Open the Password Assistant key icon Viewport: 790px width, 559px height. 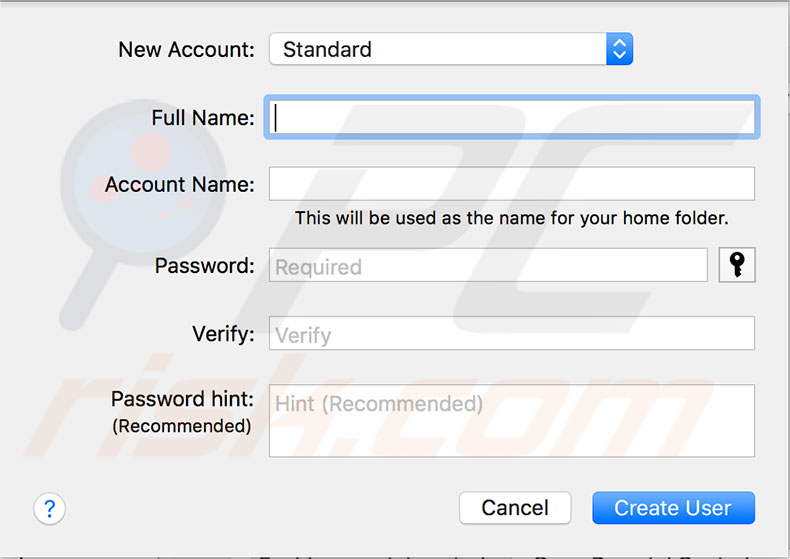(737, 265)
